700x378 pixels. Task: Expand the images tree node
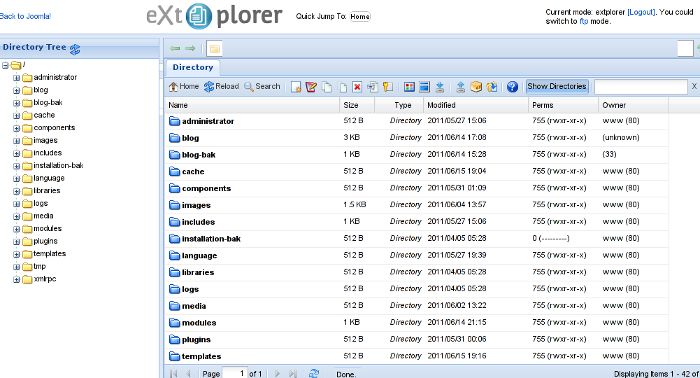pyautogui.click(x=17, y=141)
